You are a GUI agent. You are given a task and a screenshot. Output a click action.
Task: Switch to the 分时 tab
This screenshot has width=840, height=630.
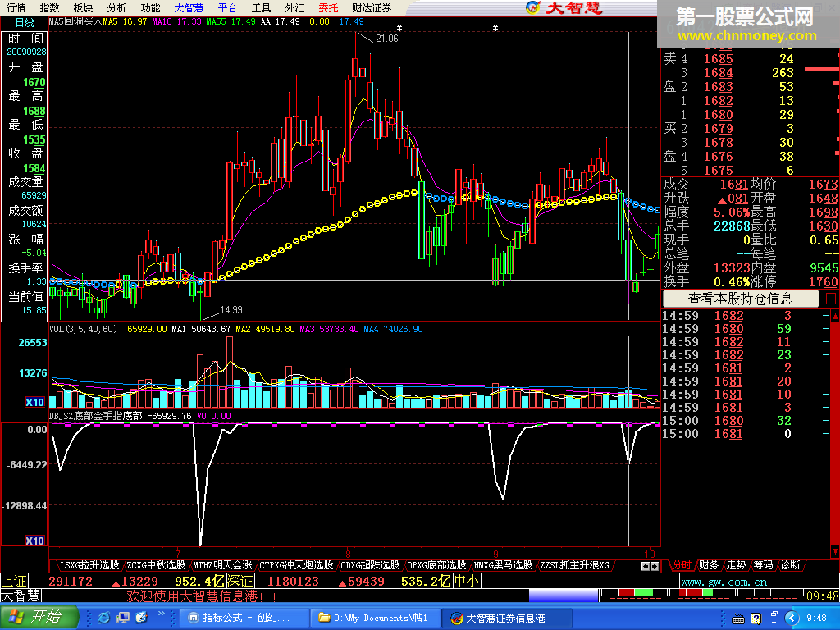point(682,565)
